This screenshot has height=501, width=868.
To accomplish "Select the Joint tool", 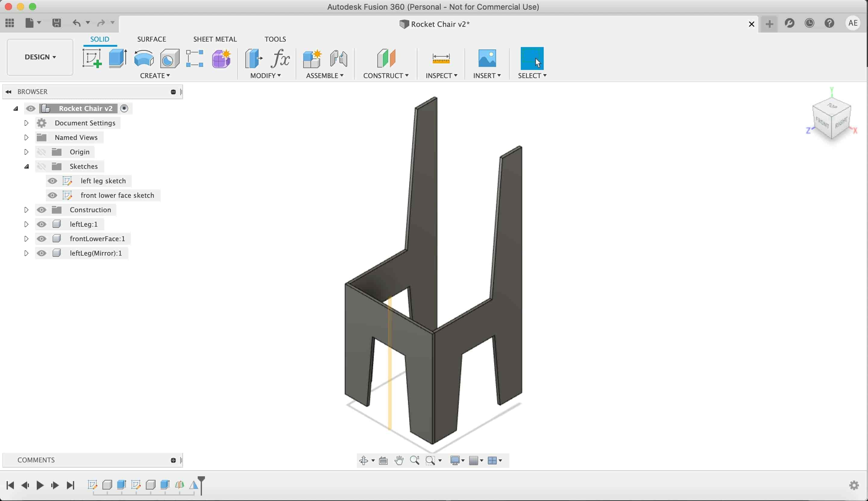I will (338, 58).
